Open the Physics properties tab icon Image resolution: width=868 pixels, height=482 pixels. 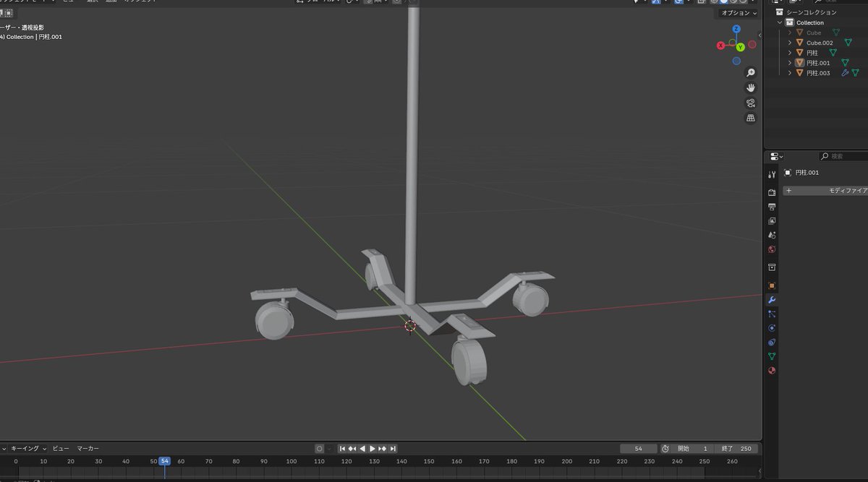tap(772, 328)
